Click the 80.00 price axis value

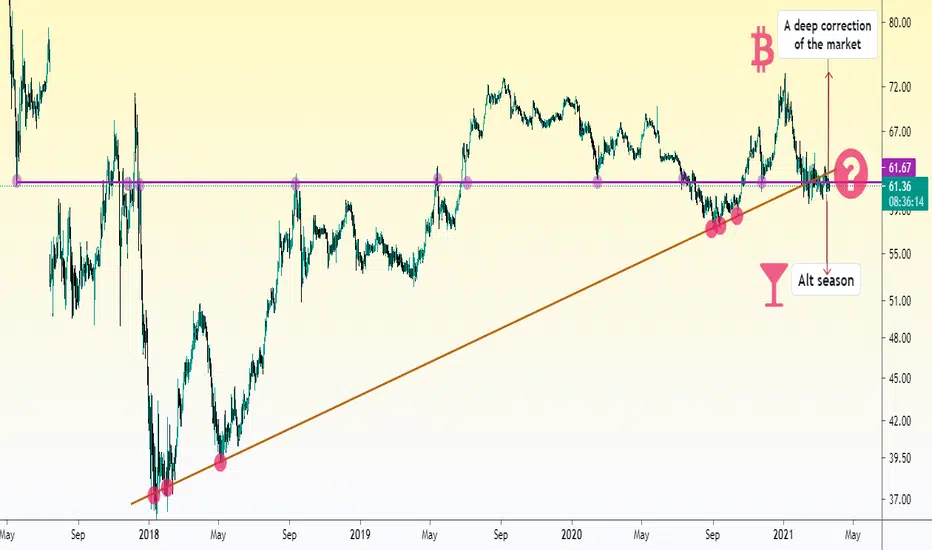point(899,23)
